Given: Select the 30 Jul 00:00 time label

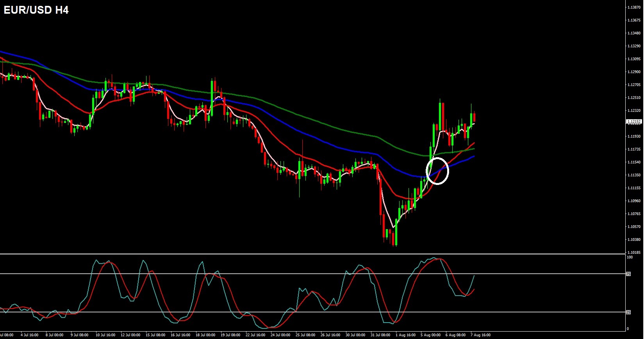Looking at the screenshot, I should click(x=355, y=335).
